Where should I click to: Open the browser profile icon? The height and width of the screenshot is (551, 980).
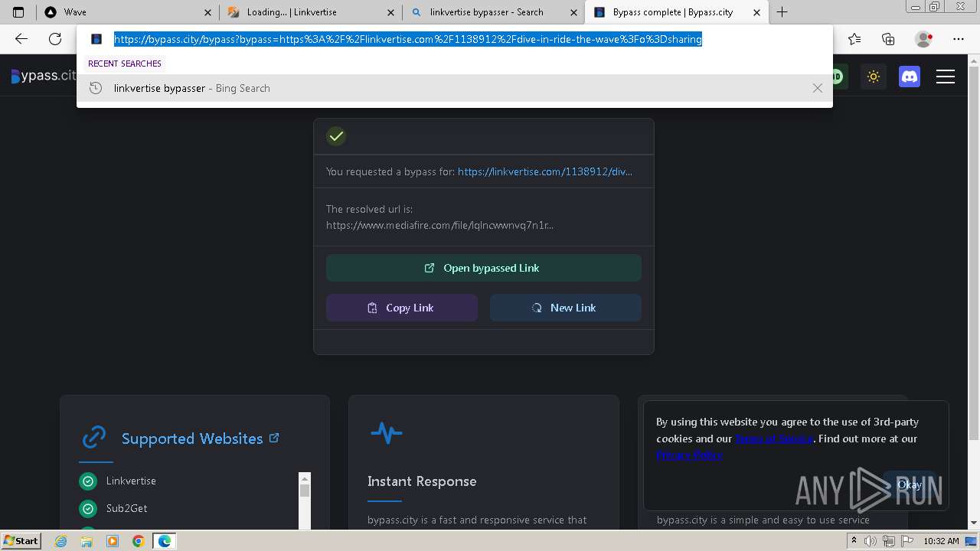(923, 39)
